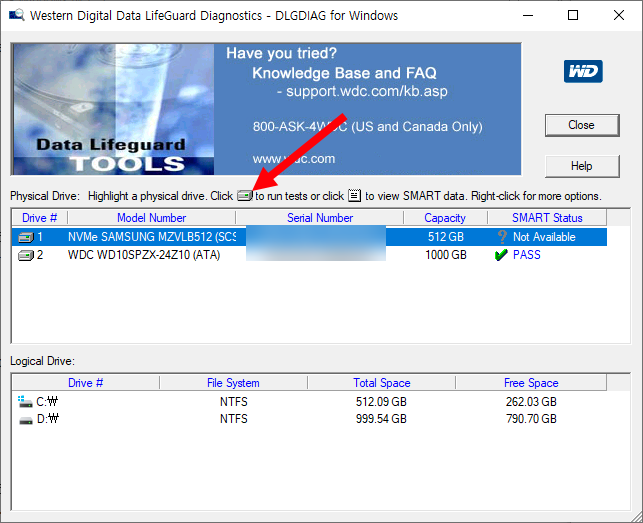
Task: Click the run tests drive icon in instructions
Action: pos(244,196)
